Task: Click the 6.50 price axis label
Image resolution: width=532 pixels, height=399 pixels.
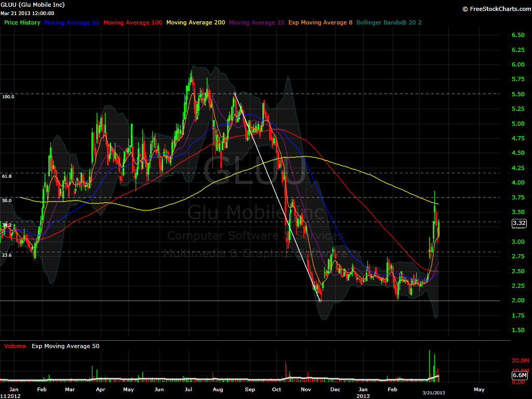Action: pos(518,35)
